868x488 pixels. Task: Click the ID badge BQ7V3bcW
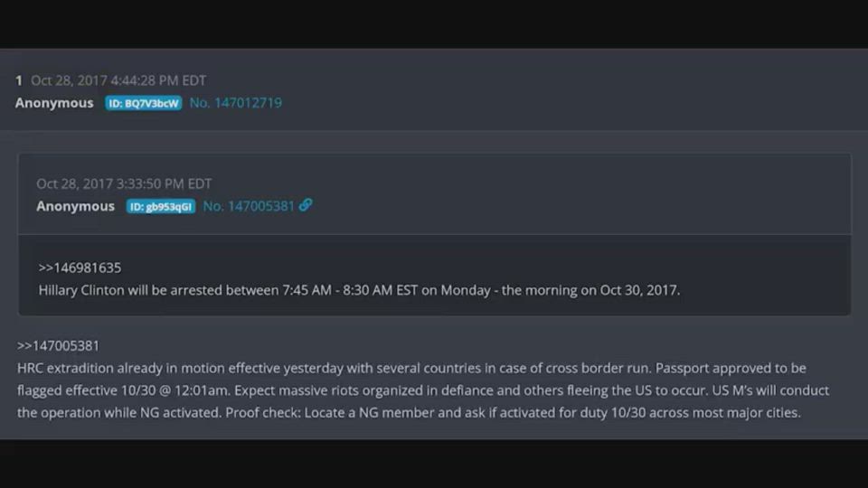[144, 103]
